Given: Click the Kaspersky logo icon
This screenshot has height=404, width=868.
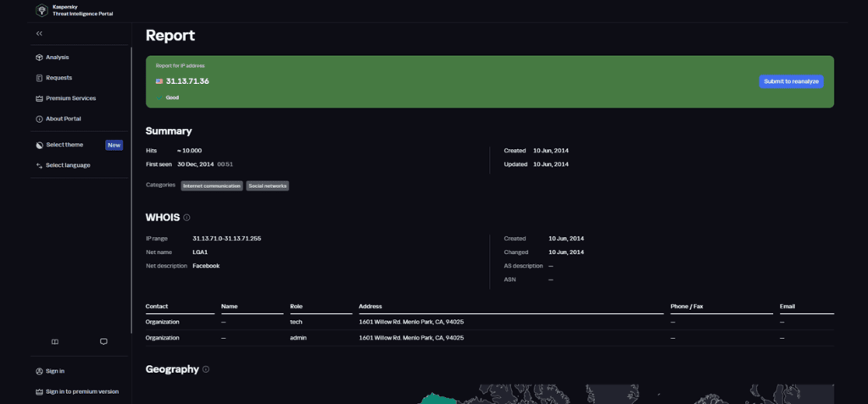Looking at the screenshot, I should click(42, 11).
